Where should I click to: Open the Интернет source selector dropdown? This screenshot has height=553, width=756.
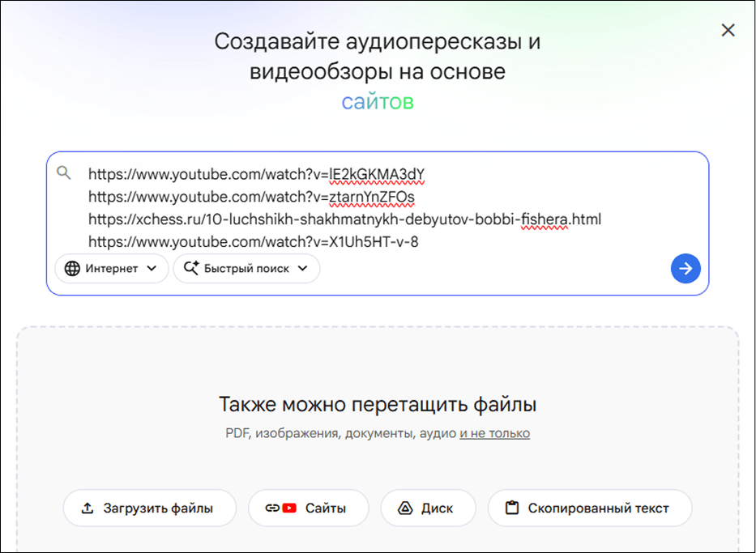111,268
